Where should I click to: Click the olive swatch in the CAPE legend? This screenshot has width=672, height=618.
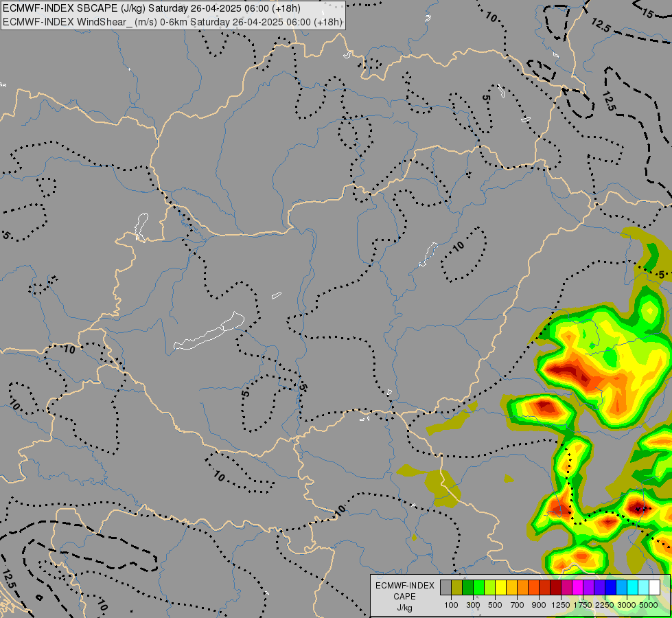click(457, 587)
